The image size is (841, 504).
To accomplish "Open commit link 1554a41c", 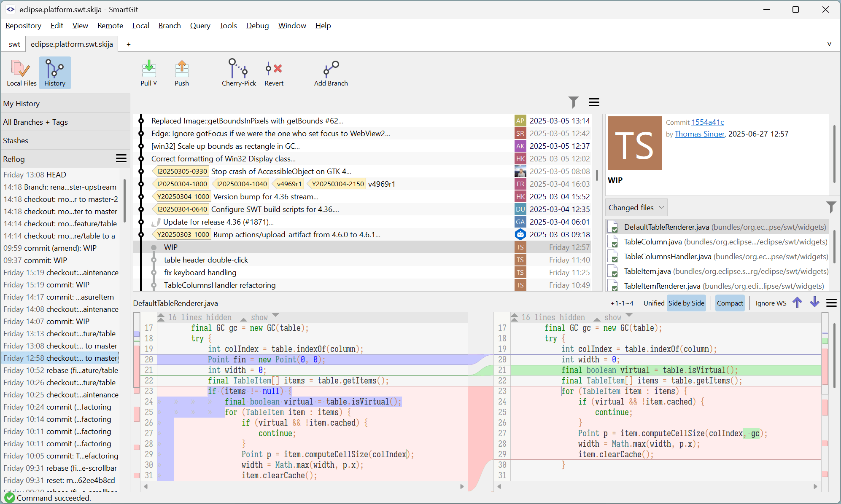I will pos(708,122).
